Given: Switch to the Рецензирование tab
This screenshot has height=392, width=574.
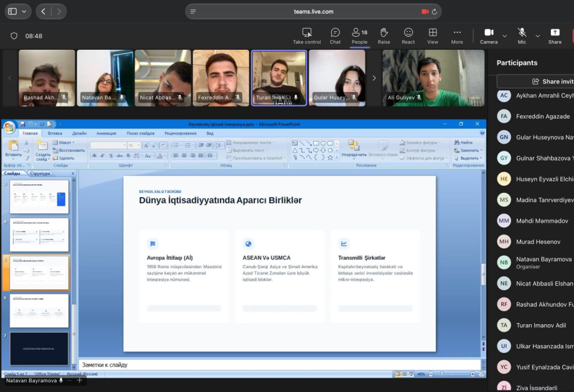Looking at the screenshot, I should 181,133.
